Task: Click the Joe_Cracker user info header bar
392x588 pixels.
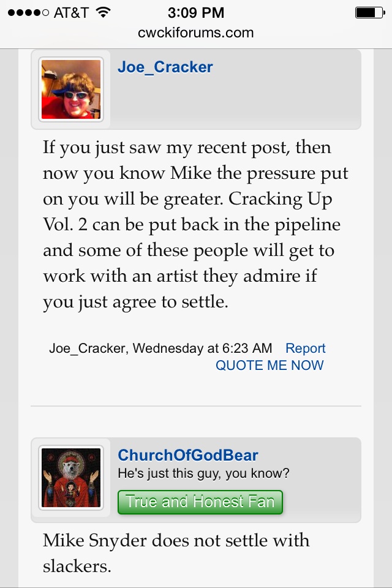Action: coord(196,89)
